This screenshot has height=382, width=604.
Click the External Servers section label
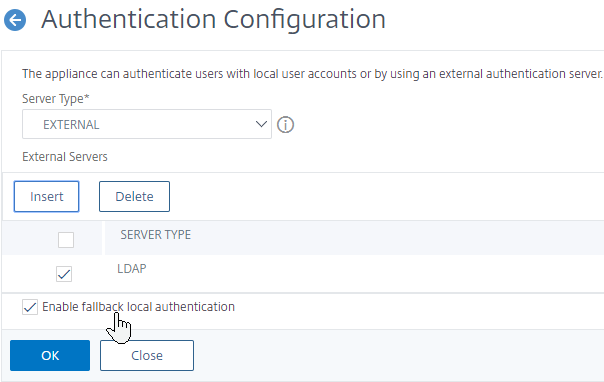(65, 157)
